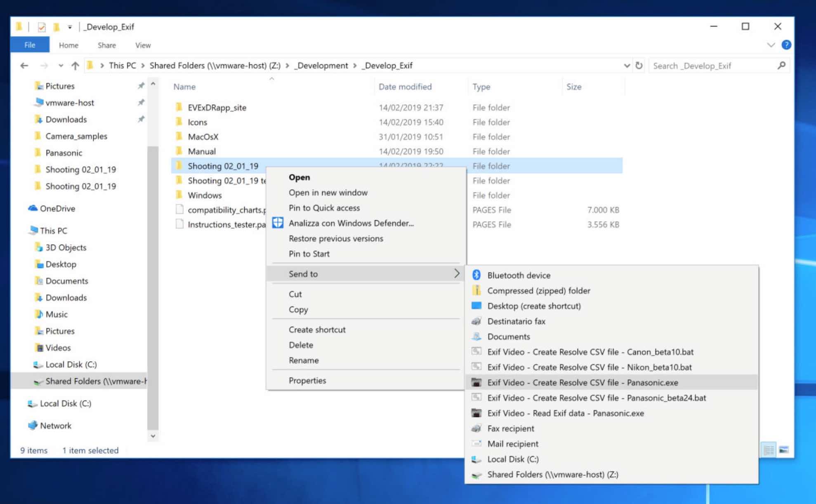The image size is (816, 504).
Task: Click the navigation pane scroll down arrow
Action: coord(153,436)
